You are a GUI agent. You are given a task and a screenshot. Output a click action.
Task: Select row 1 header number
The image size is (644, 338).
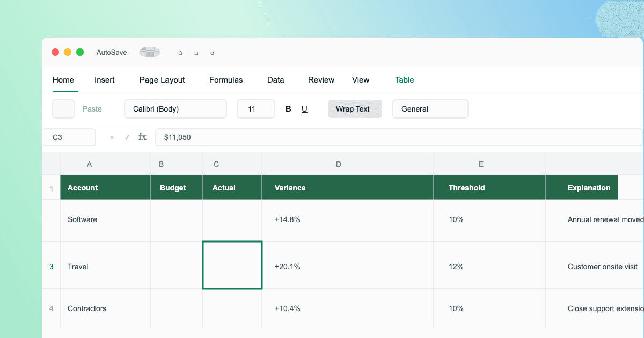52,189
